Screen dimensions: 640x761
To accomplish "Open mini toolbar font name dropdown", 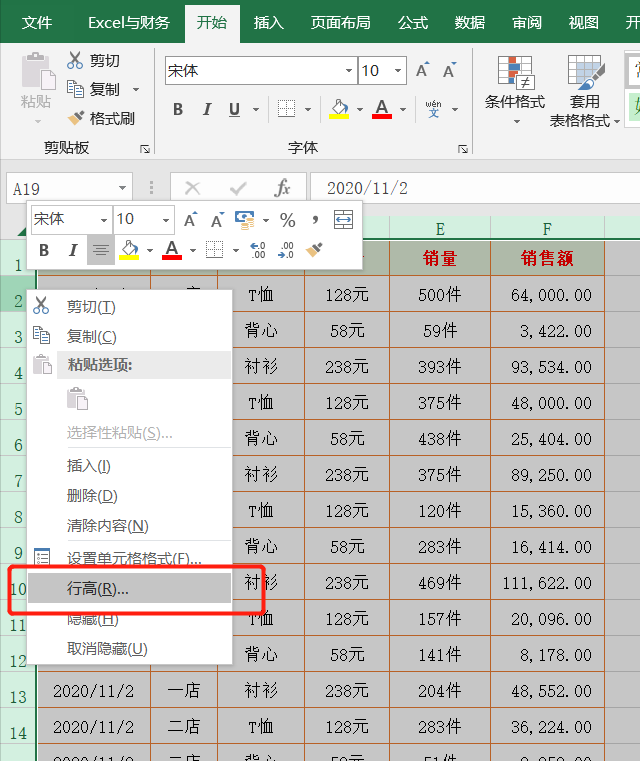I will point(104,220).
